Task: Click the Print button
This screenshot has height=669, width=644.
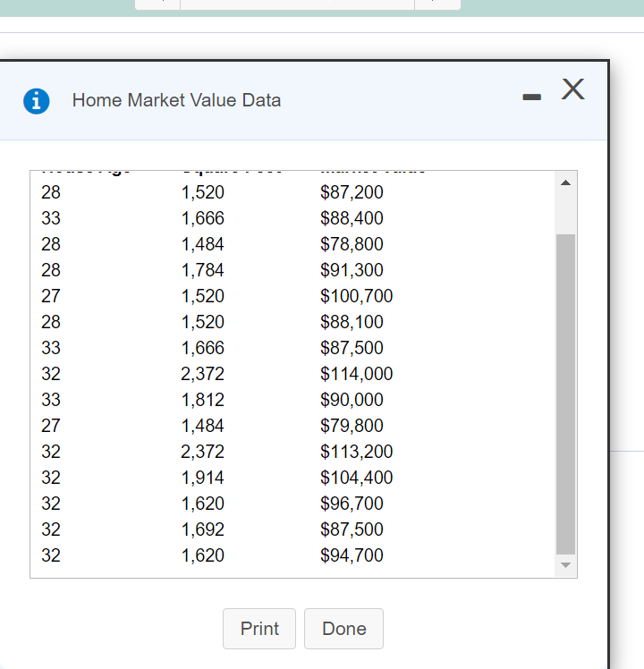Action: coord(259,629)
